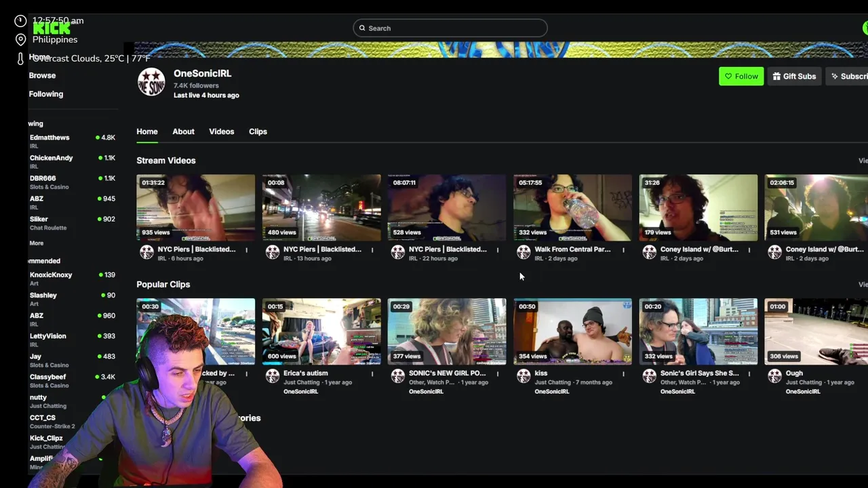Open Classybeef recommended channel
This screenshot has height=488, width=868.
73,380
